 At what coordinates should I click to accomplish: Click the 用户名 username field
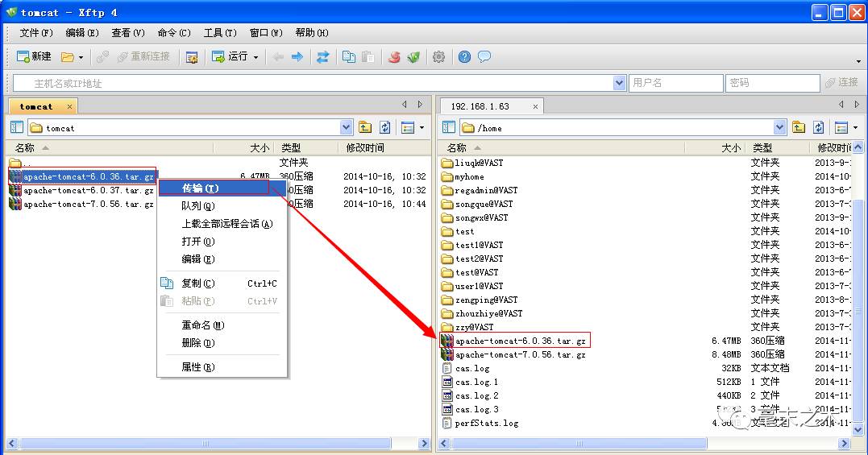(x=676, y=84)
